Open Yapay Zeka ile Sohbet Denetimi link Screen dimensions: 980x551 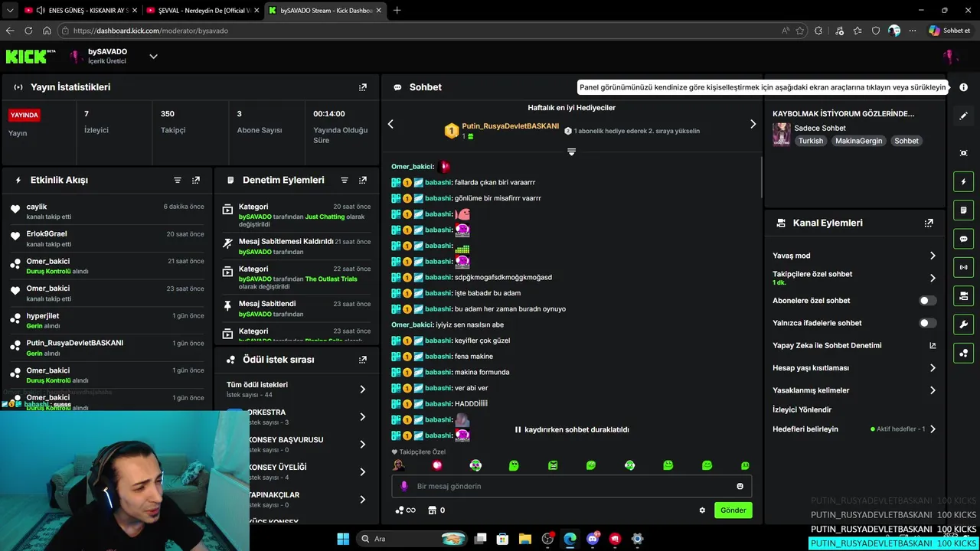tap(854, 346)
